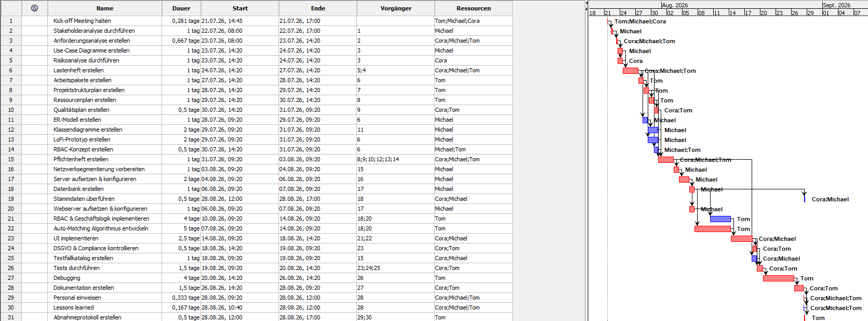Click resources cell 'Tom;Michael;Cora' in the table
This screenshot has height=321, width=868.
pos(473,21)
